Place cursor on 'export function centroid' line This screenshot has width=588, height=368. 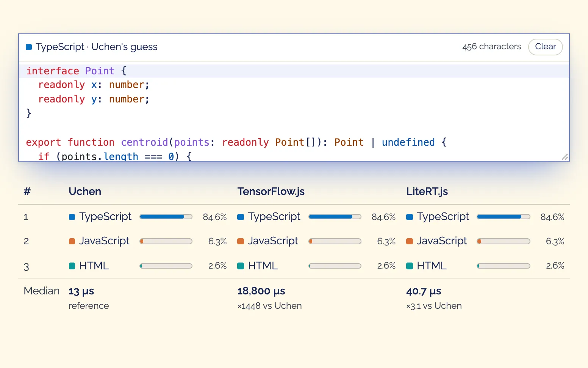(x=236, y=142)
